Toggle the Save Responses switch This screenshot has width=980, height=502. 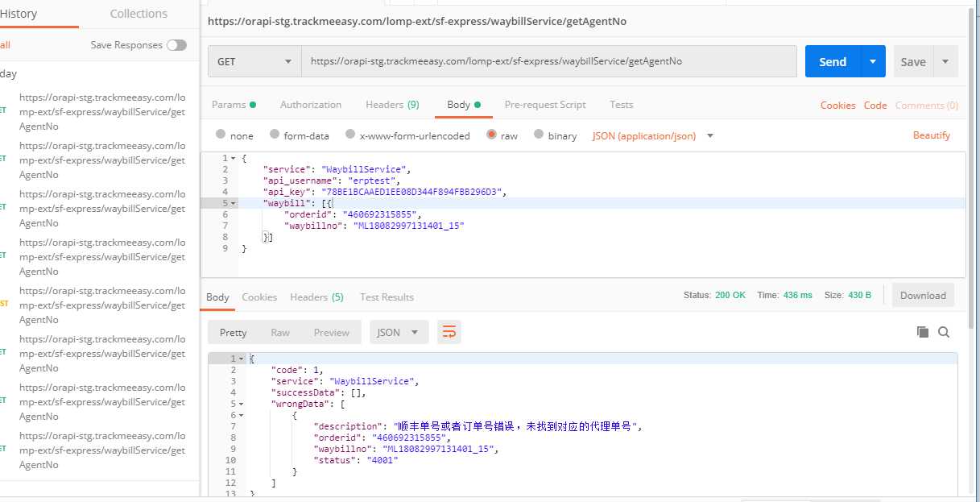coord(176,45)
